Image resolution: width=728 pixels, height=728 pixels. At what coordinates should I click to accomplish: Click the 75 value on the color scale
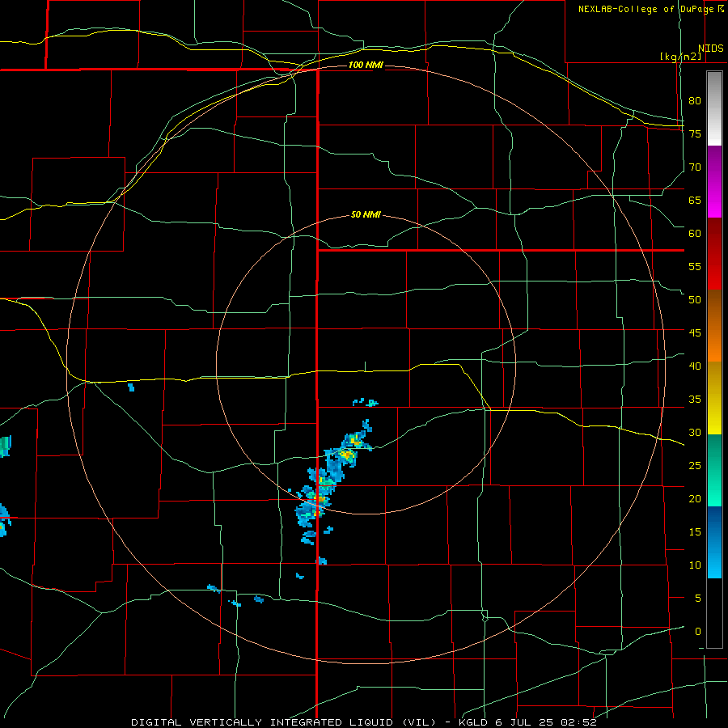(x=695, y=133)
